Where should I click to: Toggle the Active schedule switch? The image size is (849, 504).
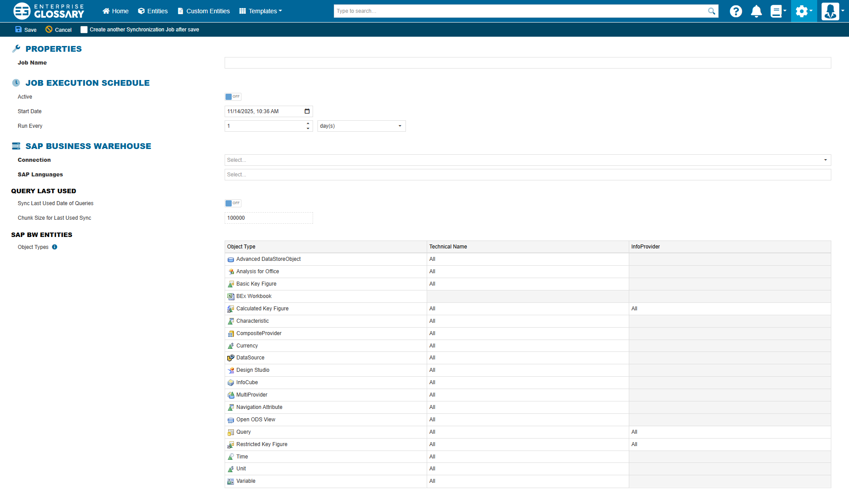tap(233, 97)
